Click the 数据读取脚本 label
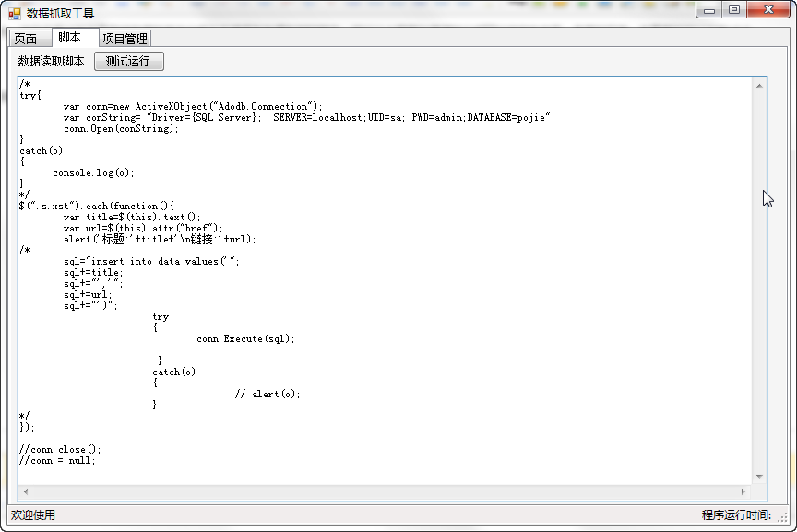Screen dimensions: 797x532 click(51, 62)
